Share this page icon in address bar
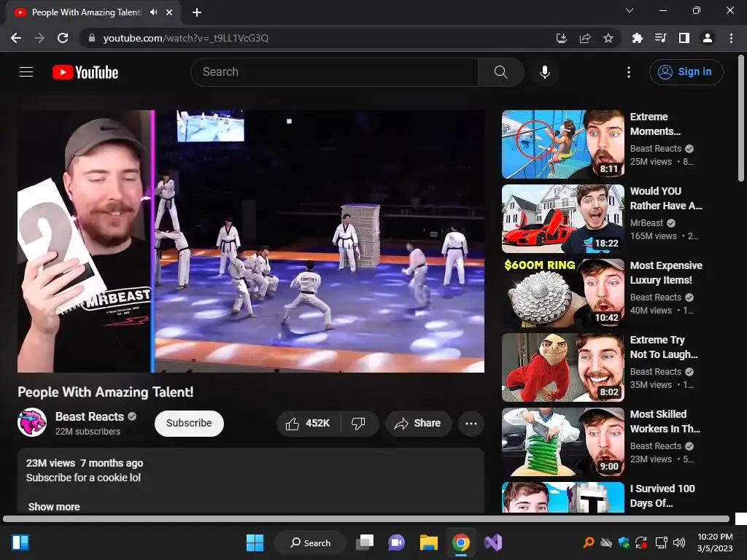The height and width of the screenshot is (560, 747). (x=585, y=38)
